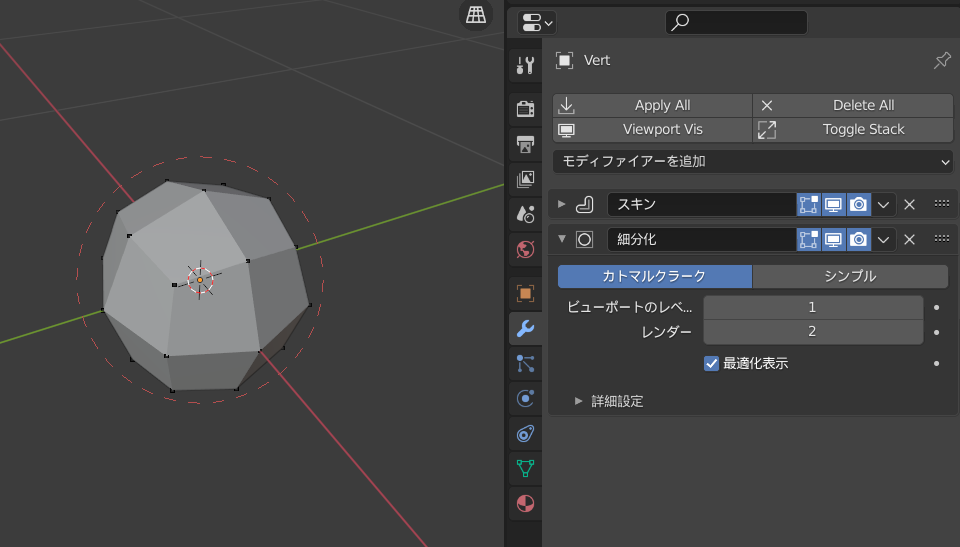960x547 pixels.
Task: Pin the Vert properties panel
Action: (942, 60)
